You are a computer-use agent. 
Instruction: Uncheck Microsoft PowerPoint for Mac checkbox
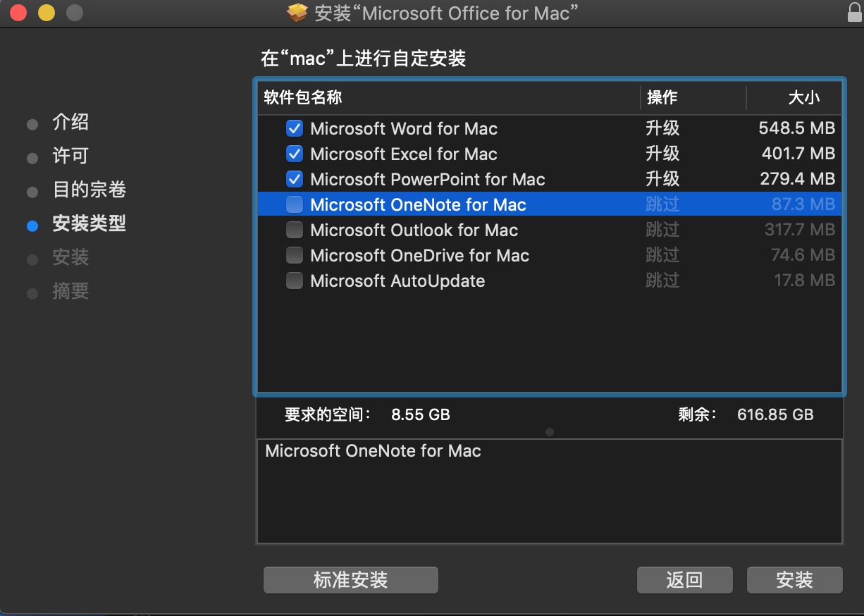pyautogui.click(x=295, y=179)
